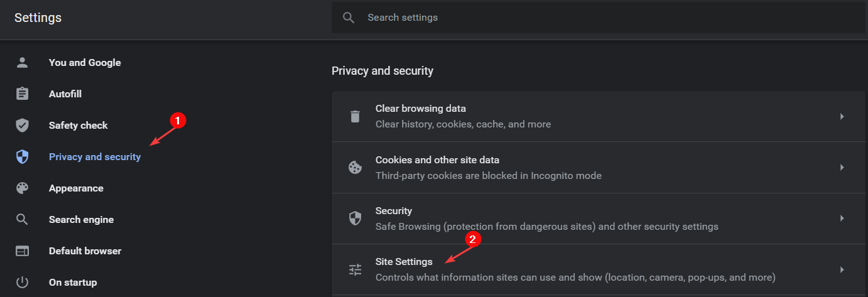Click the Autofill clipboard icon
The image size is (868, 297).
coord(23,94)
